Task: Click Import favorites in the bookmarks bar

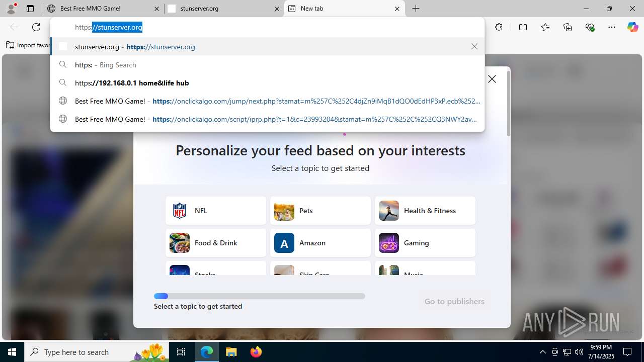Action: pyautogui.click(x=28, y=45)
